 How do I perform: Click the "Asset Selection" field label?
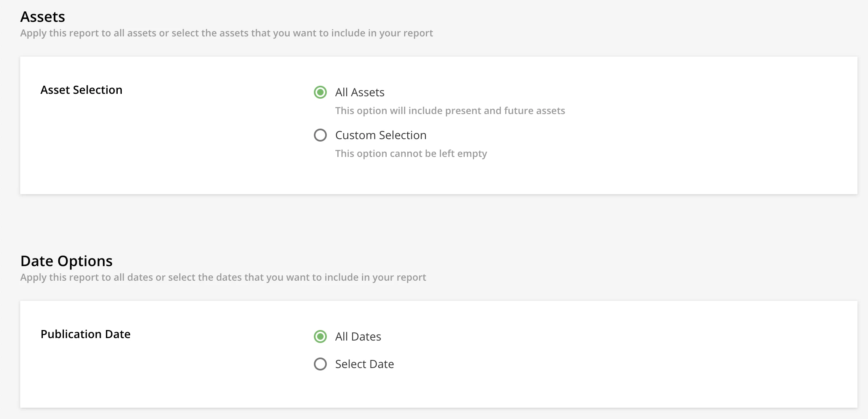pyautogui.click(x=81, y=90)
